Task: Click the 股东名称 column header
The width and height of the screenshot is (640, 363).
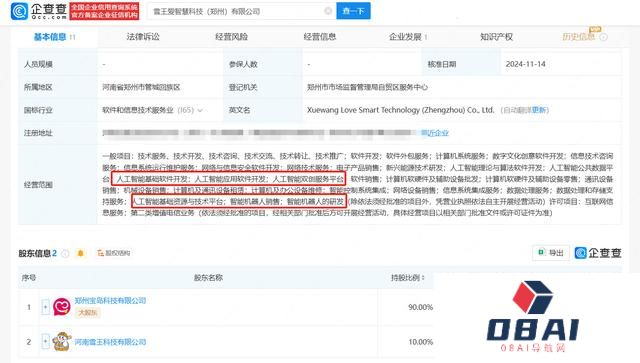Action: click(x=208, y=278)
